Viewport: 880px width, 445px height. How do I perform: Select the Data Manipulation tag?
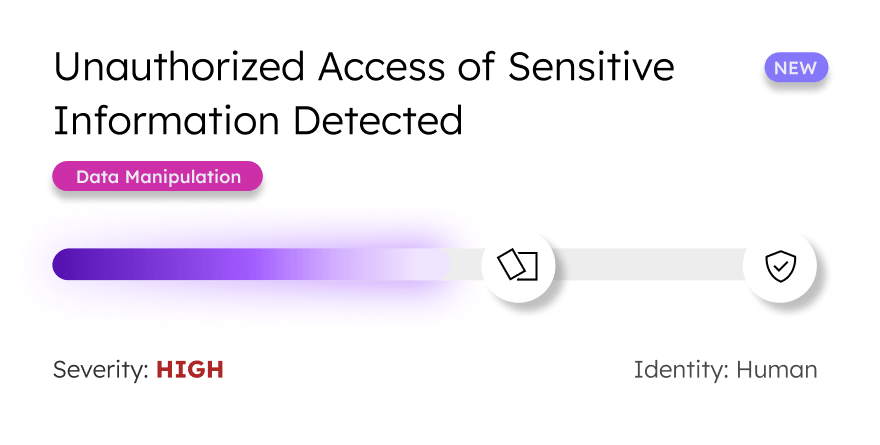[x=158, y=177]
